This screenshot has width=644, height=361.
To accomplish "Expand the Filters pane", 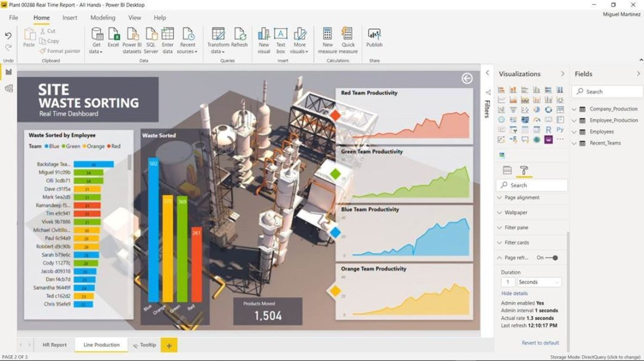I will 488,73.
